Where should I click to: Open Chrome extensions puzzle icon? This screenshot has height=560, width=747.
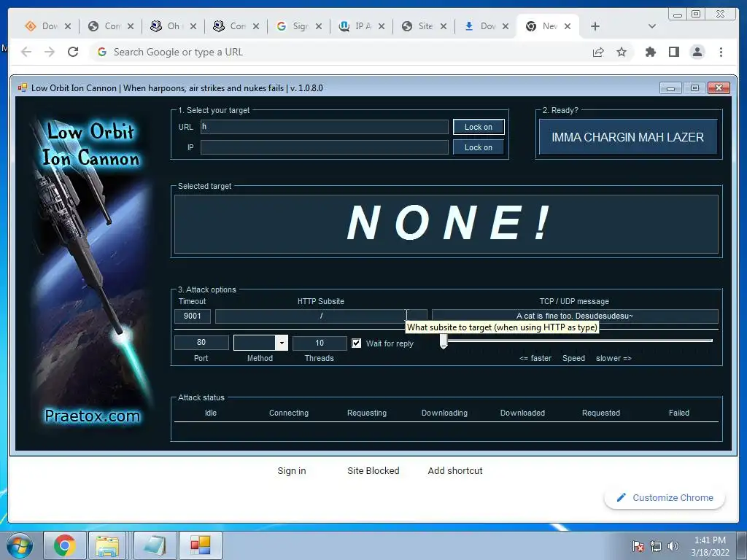click(x=650, y=52)
